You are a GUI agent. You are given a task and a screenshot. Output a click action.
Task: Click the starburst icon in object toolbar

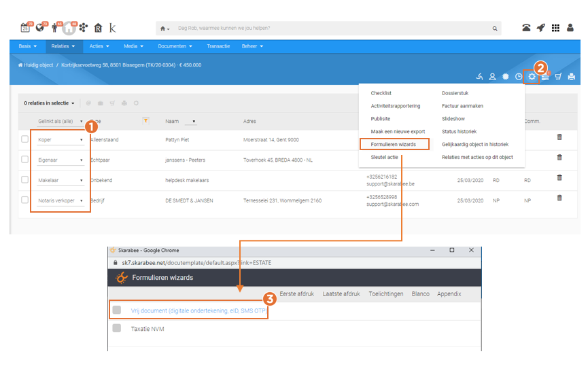pyautogui.click(x=506, y=76)
